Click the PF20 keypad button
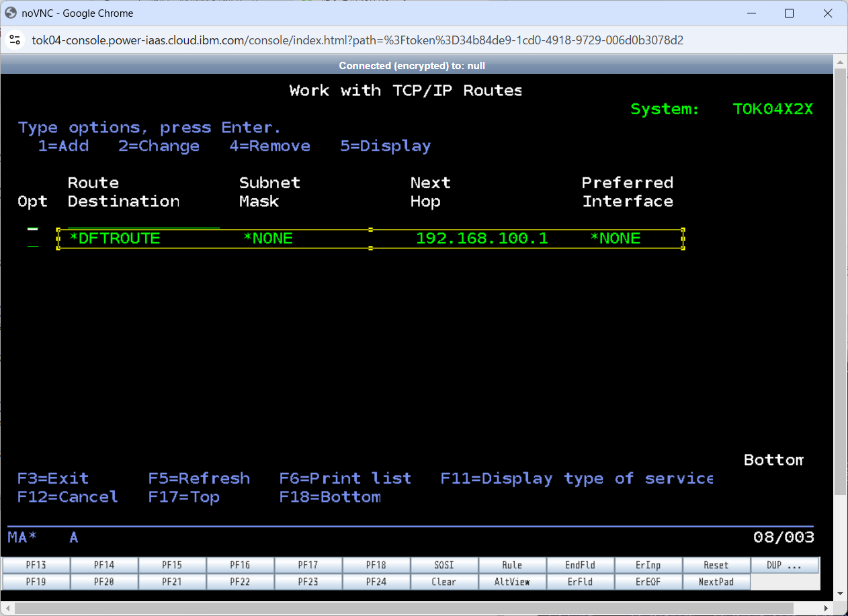 click(104, 582)
